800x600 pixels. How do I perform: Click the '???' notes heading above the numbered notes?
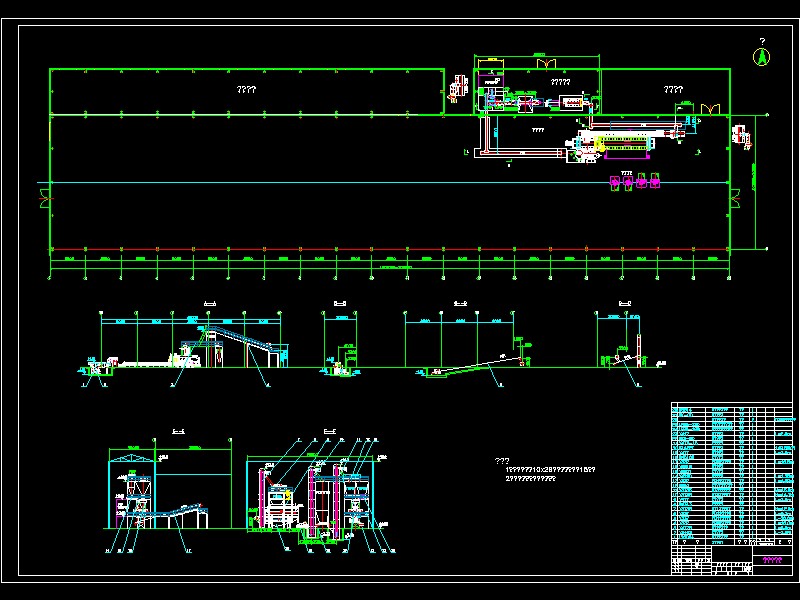502,461
